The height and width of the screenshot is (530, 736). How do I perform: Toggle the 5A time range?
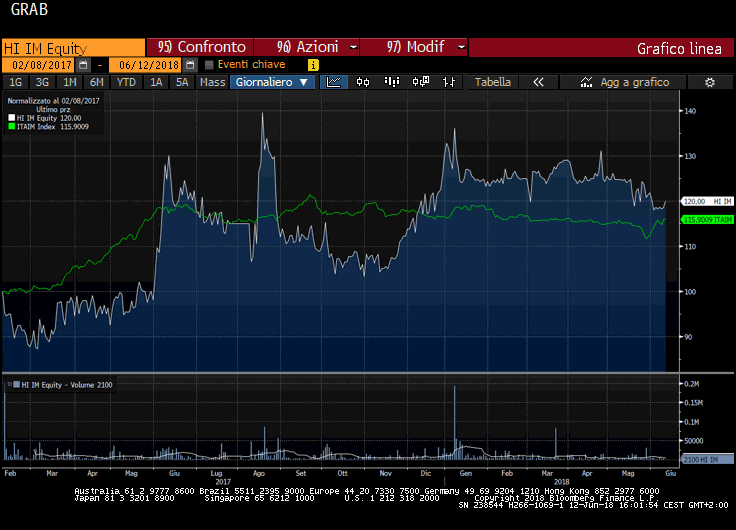click(182, 82)
